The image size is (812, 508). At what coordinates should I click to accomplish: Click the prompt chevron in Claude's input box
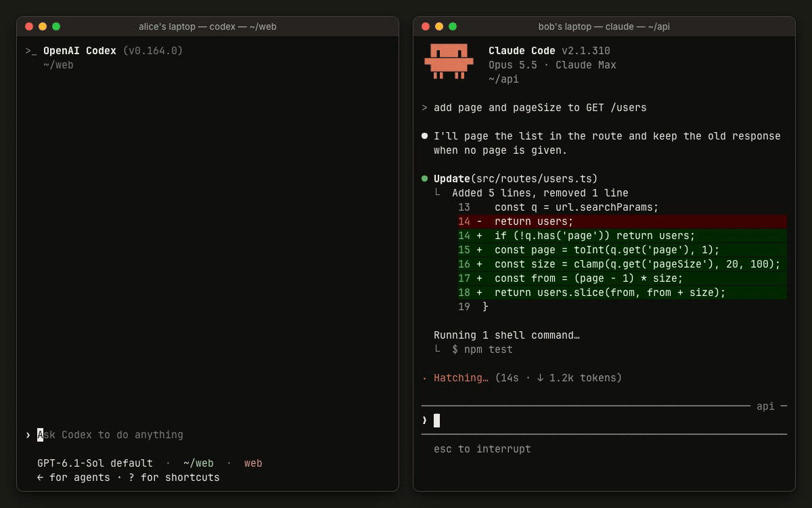pyautogui.click(x=424, y=421)
